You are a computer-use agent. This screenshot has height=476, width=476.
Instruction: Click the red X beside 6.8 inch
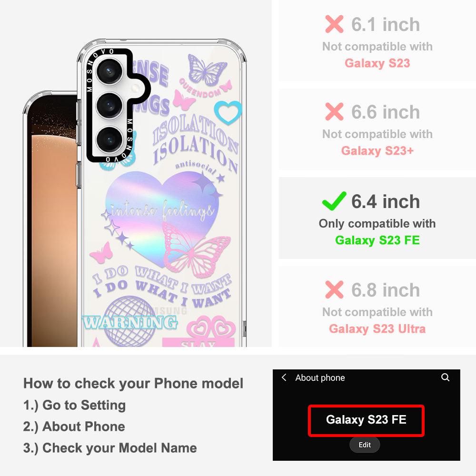coord(334,289)
